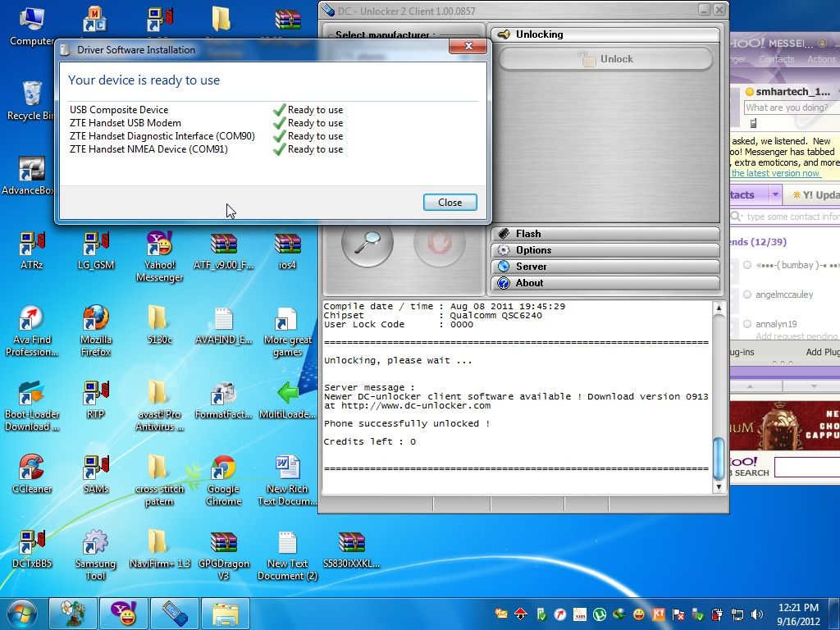The image size is (840, 630).
Task: Select the SAMs desktop shortcut
Action: pyautogui.click(x=96, y=474)
